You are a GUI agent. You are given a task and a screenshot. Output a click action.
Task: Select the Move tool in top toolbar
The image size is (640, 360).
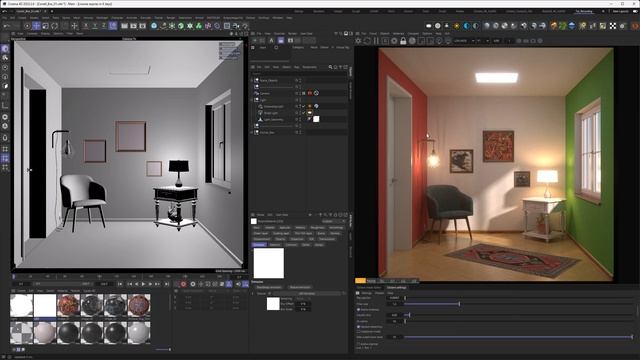point(36,26)
